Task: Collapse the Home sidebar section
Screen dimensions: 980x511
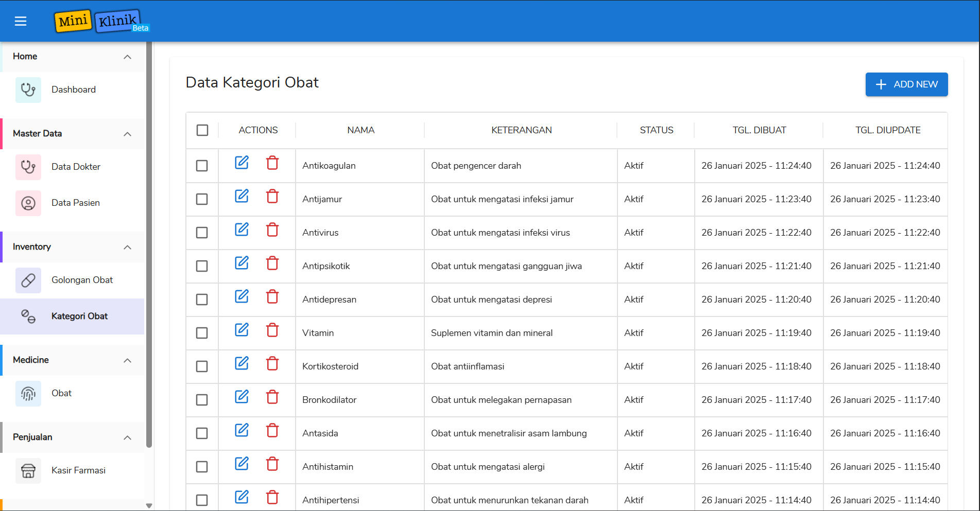Action: [127, 57]
